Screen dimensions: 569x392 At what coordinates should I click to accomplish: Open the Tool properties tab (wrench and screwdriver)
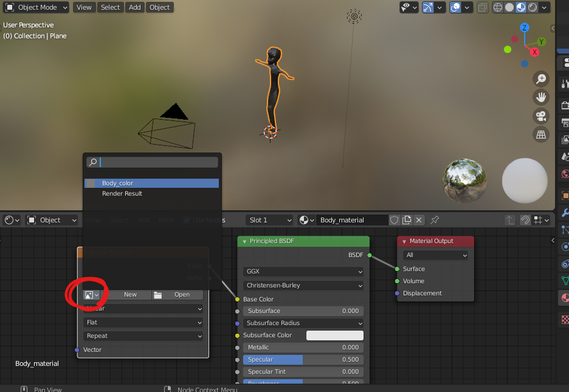coord(565,84)
